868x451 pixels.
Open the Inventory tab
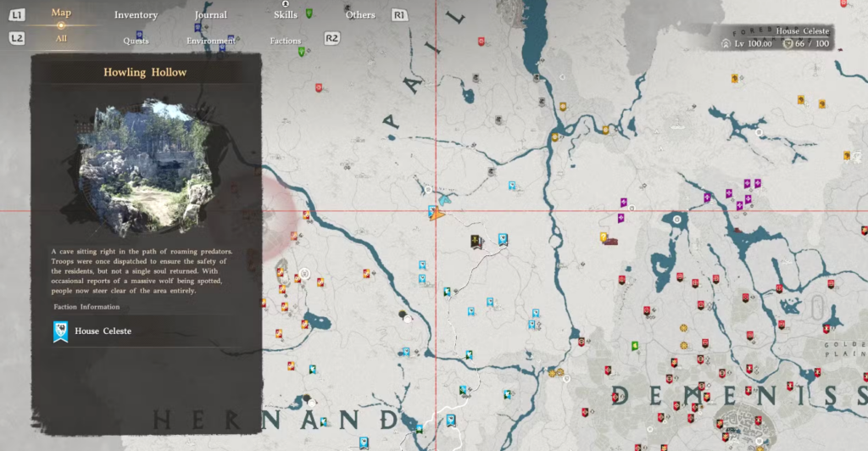point(136,15)
